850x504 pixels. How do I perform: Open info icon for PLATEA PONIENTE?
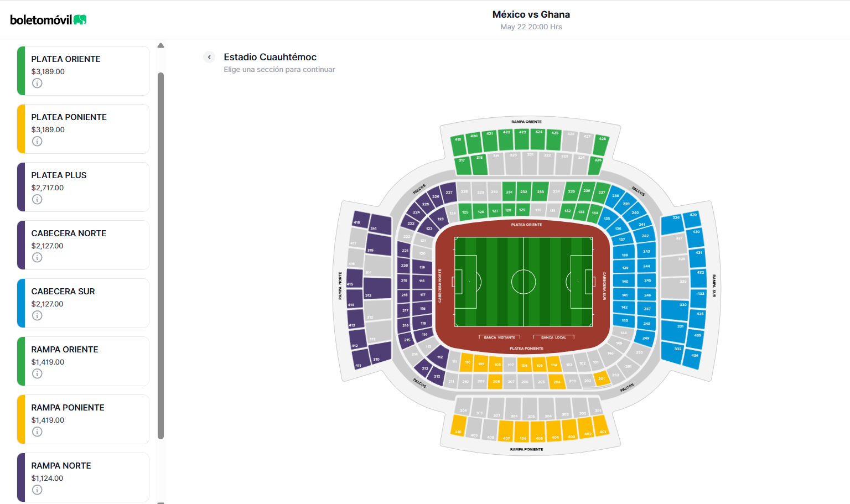click(x=37, y=141)
